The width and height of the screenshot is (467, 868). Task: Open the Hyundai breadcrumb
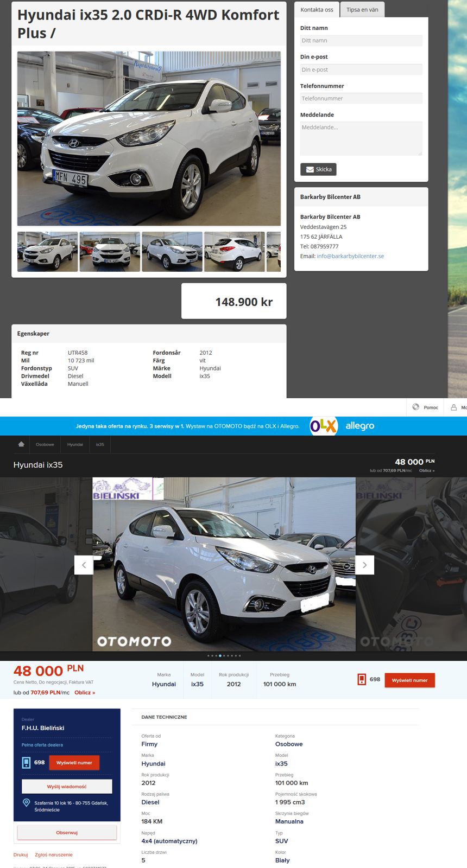point(75,444)
